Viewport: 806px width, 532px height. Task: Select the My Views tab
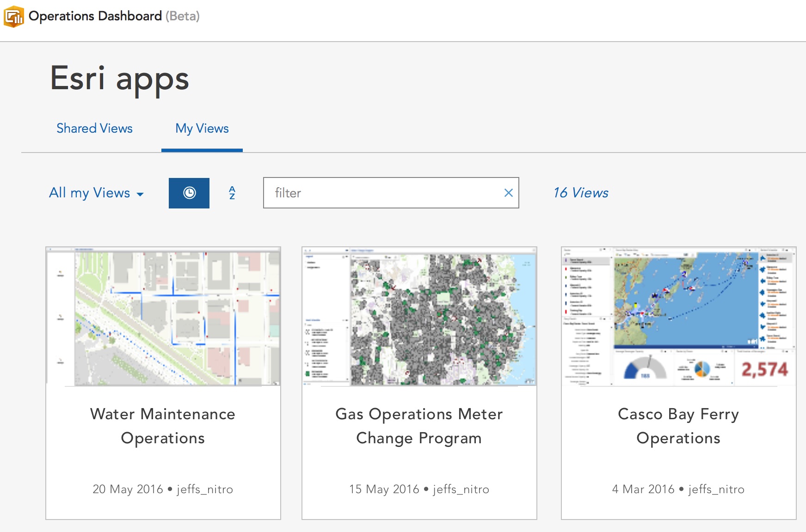click(x=202, y=128)
